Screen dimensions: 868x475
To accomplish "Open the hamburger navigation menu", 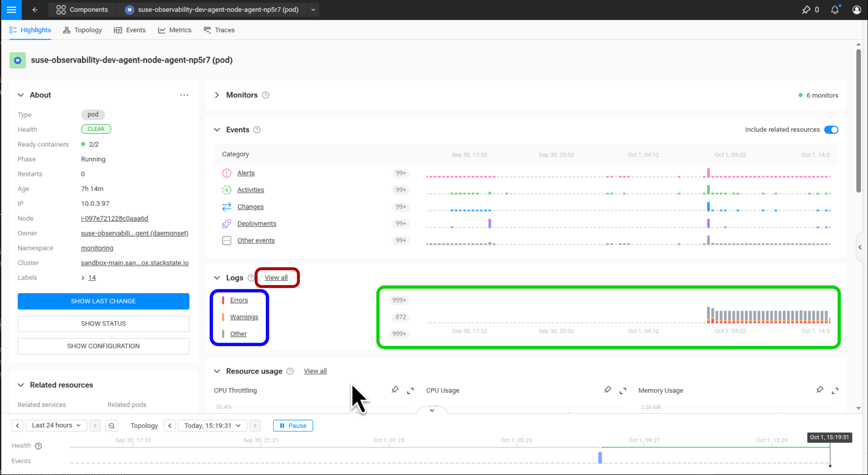I will click(x=11, y=10).
